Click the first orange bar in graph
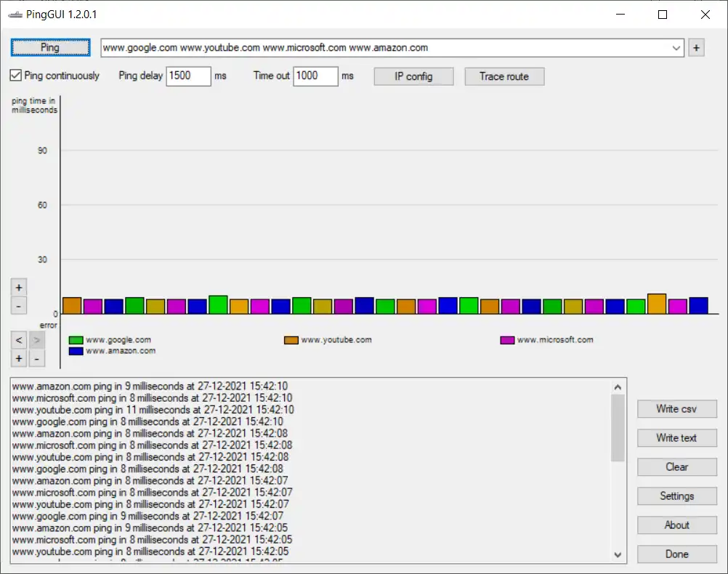This screenshot has height=574, width=728. click(x=72, y=306)
